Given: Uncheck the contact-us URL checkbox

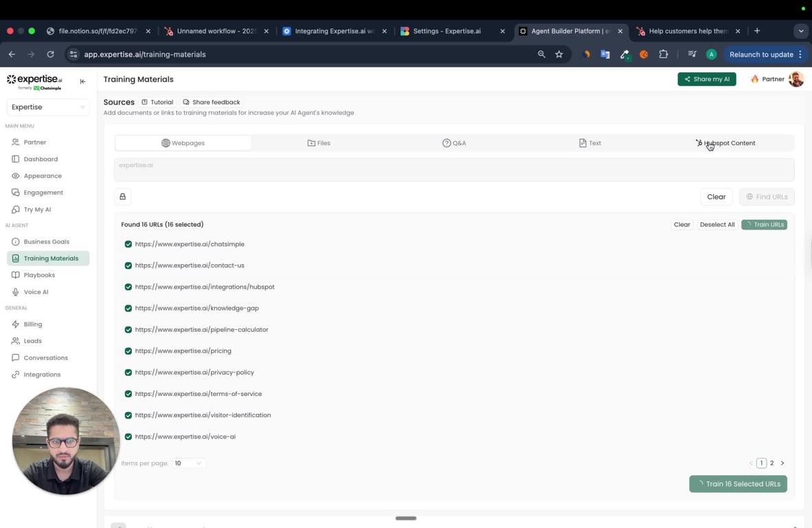Looking at the screenshot, I should tap(128, 265).
